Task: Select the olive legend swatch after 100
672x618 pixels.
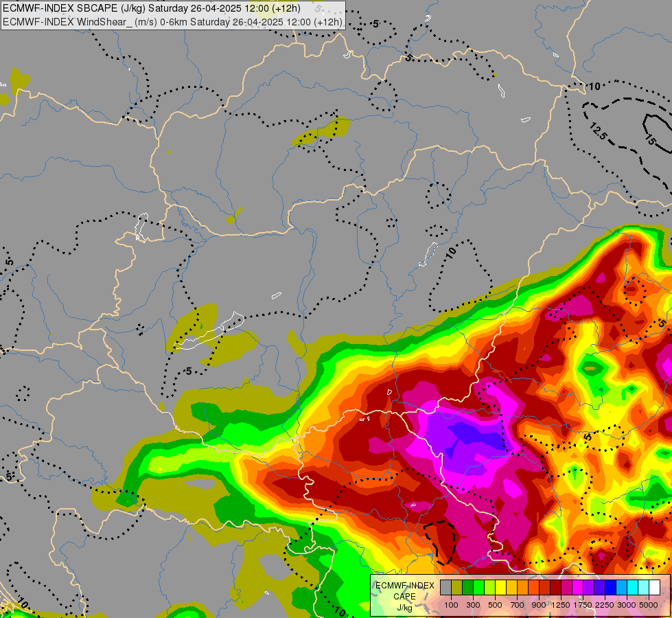Action: (x=457, y=588)
